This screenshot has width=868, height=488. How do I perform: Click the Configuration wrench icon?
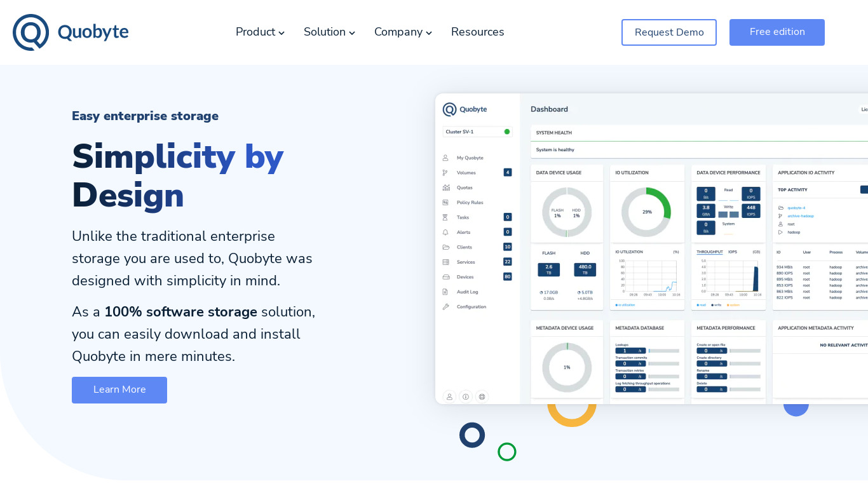pos(445,307)
